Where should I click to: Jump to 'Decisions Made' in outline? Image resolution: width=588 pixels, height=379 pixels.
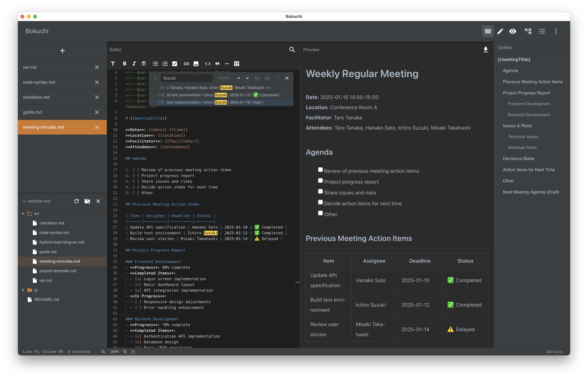pos(518,158)
